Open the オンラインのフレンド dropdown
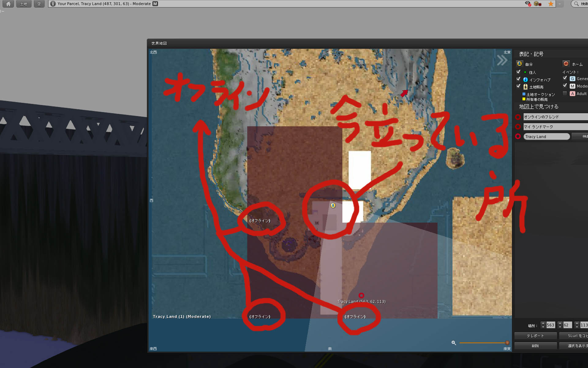Image resolution: width=588 pixels, height=368 pixels. tap(556, 117)
